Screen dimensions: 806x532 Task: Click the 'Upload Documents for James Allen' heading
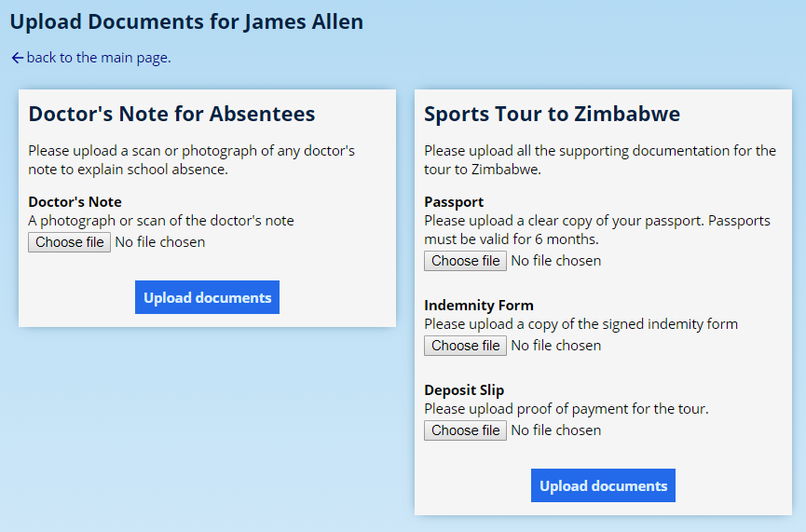pos(186,20)
